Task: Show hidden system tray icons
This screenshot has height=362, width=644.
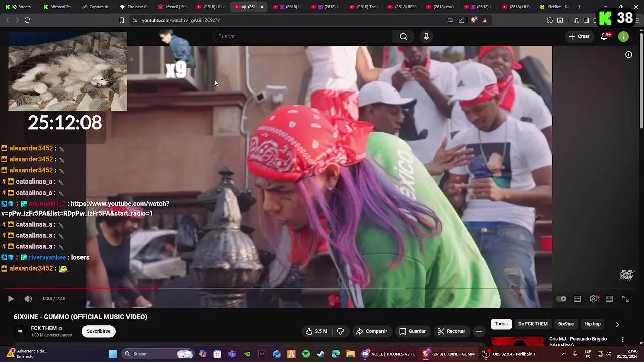Action: pos(564,354)
